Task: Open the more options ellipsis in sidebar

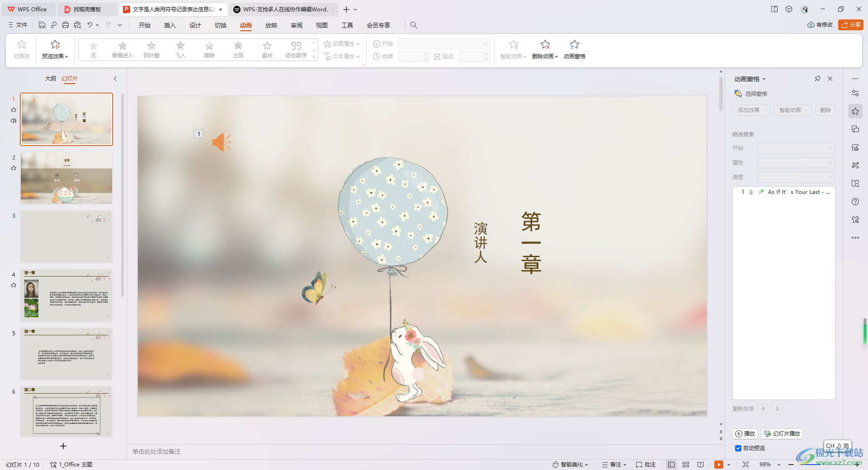Action: [x=855, y=238]
